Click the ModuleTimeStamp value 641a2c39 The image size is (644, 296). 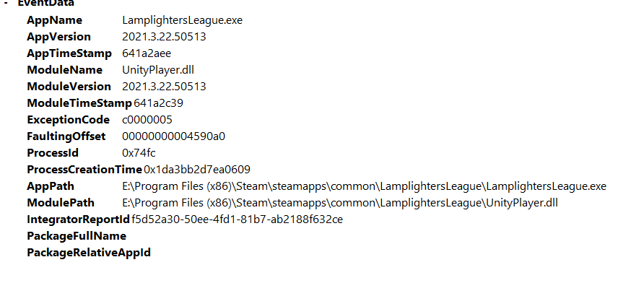[x=158, y=103]
